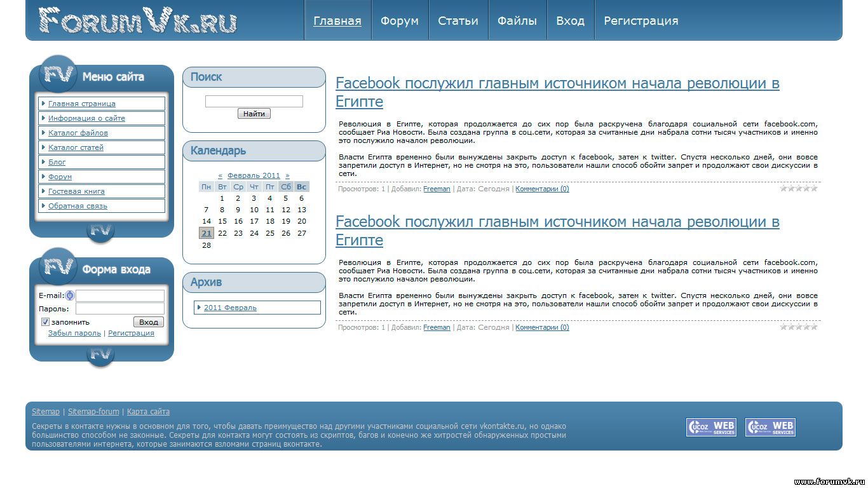Click the Sitemap-forum footer link
Viewport: 868px width, 488px height.
(93, 412)
